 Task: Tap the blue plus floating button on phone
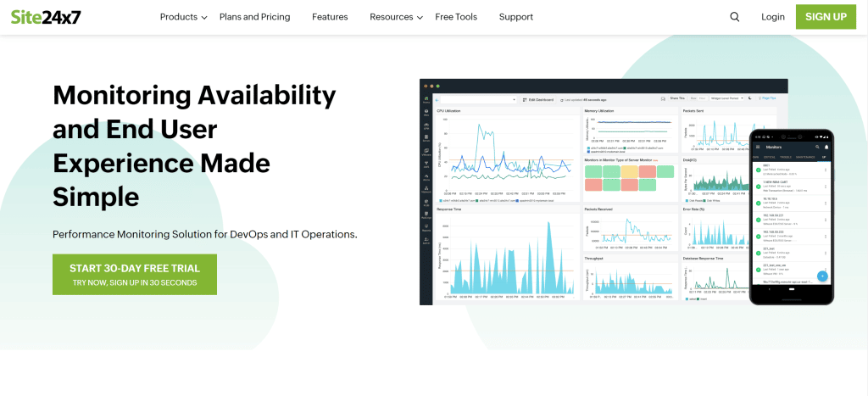pyautogui.click(x=822, y=276)
